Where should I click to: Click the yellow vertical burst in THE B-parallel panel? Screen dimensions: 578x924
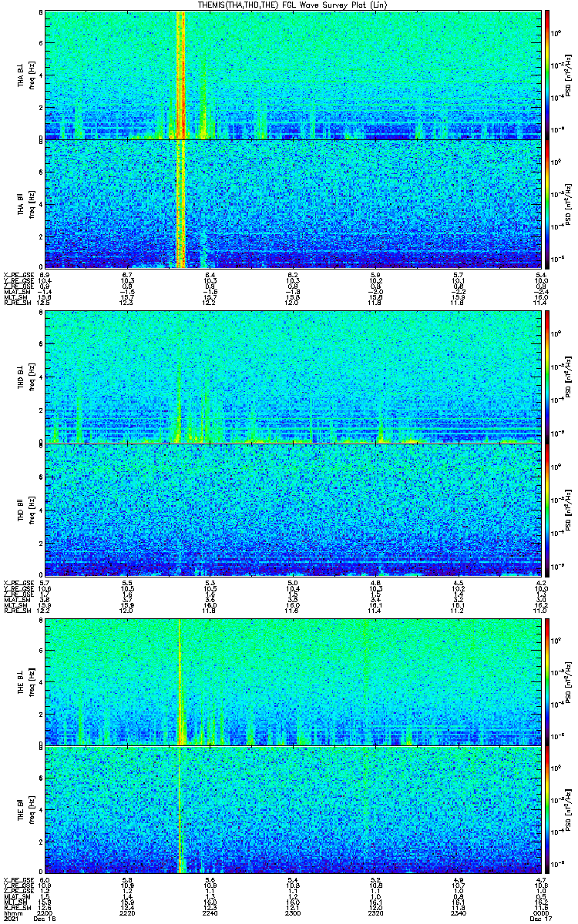point(180,810)
